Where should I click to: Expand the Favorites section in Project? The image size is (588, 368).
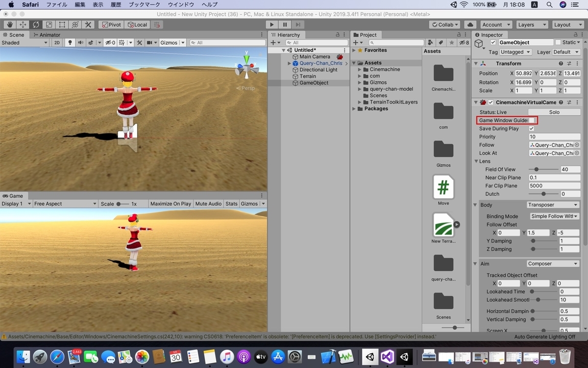354,50
